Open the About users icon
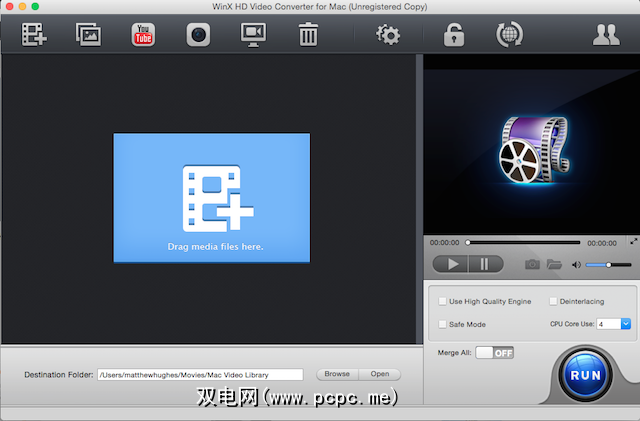 pyautogui.click(x=605, y=35)
